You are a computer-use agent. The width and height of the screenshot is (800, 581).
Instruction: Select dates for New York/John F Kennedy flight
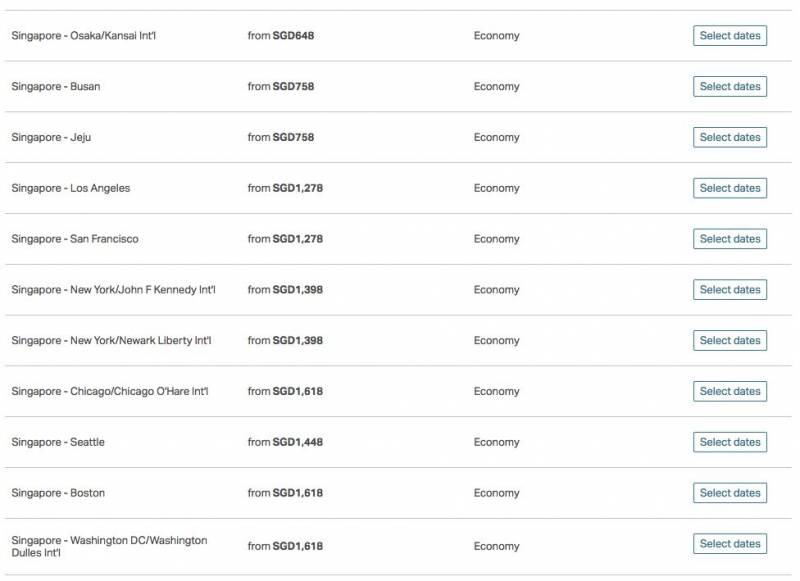point(730,290)
